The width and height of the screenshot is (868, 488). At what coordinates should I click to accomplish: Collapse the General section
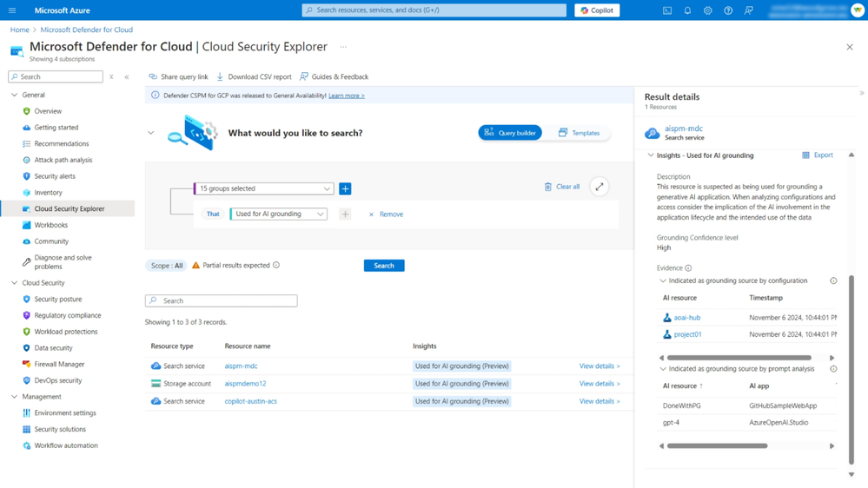pyautogui.click(x=15, y=96)
